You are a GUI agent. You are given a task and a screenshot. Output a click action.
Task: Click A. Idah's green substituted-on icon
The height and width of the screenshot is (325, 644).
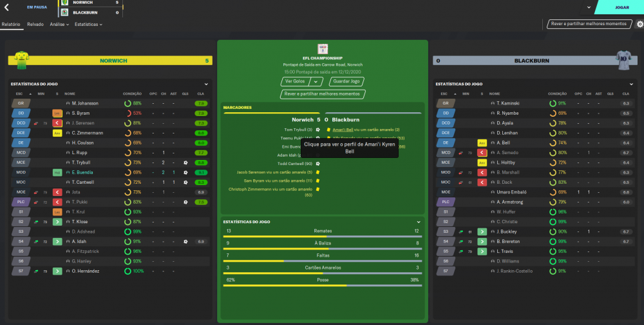click(57, 241)
